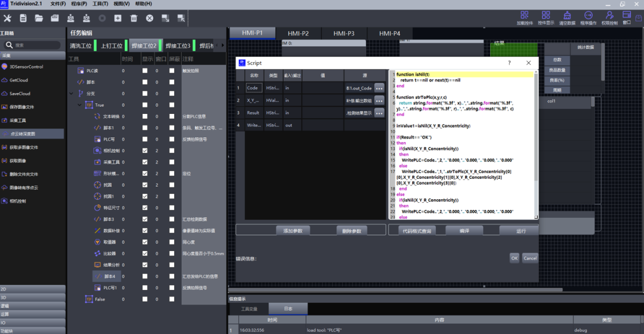This screenshot has width=644, height=334.
Task: Click the script code editor vertical scrollbar
Action: tap(536, 131)
